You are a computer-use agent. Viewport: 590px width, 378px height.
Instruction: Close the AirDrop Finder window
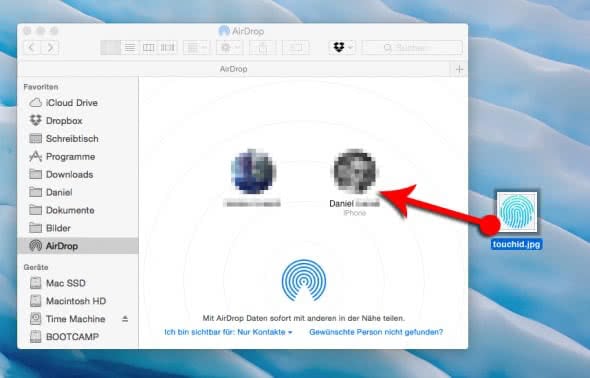pos(27,31)
